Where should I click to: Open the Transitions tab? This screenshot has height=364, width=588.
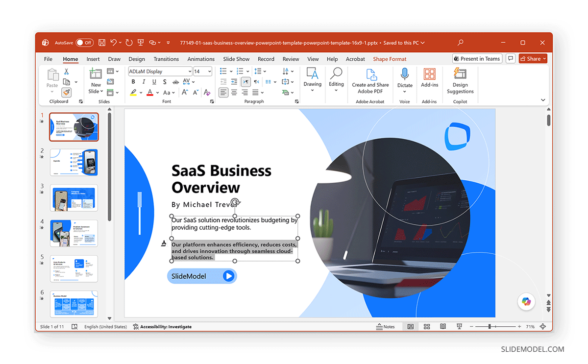click(x=166, y=59)
